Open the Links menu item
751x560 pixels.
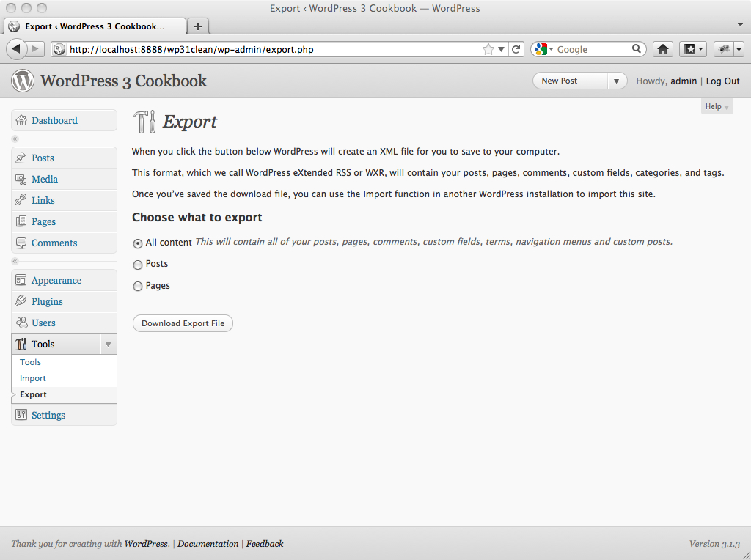[x=64, y=200]
